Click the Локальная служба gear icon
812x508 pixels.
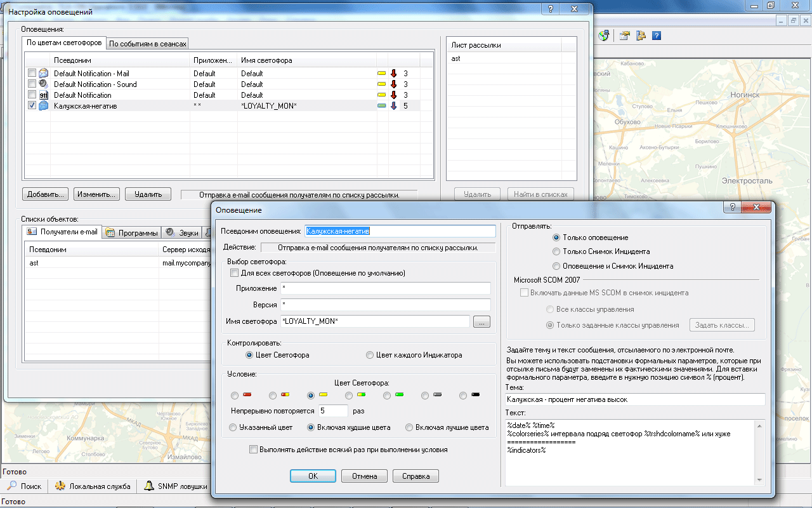60,486
